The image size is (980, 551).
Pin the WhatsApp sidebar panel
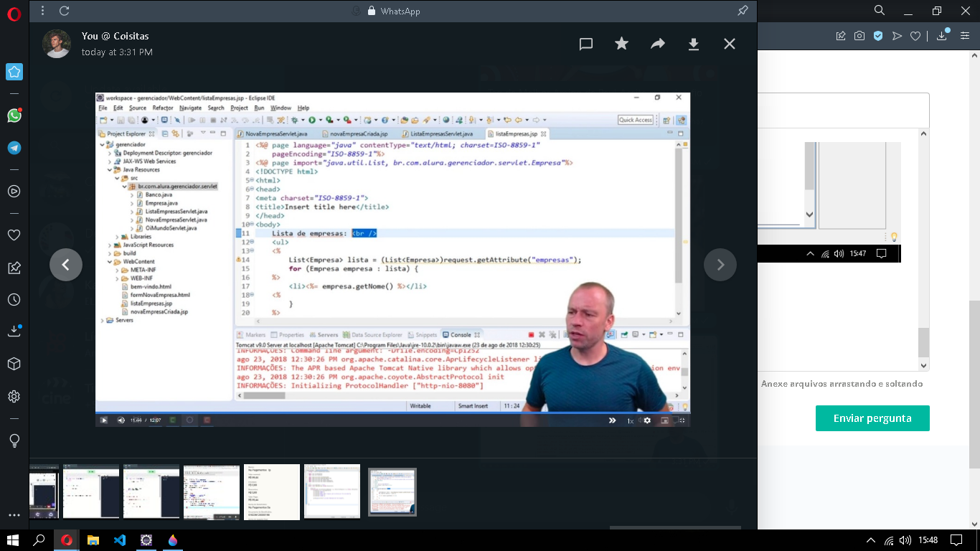coord(743,11)
